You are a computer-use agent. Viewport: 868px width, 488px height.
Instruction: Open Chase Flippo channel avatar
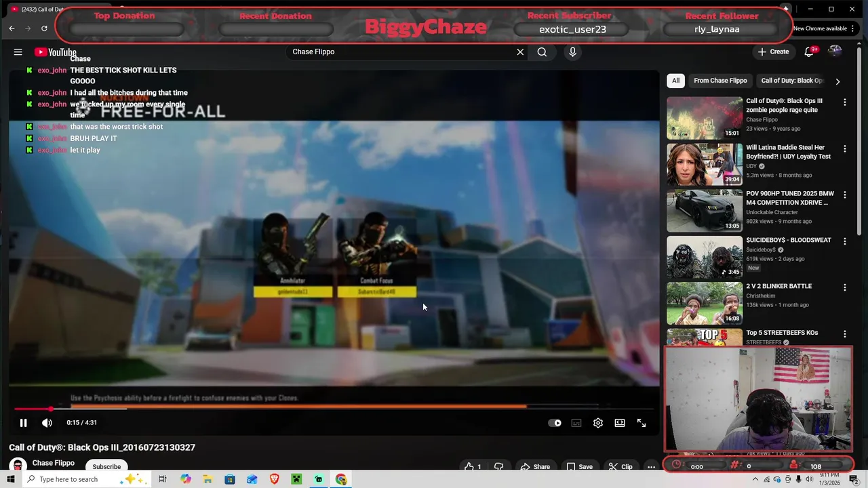tap(18, 466)
